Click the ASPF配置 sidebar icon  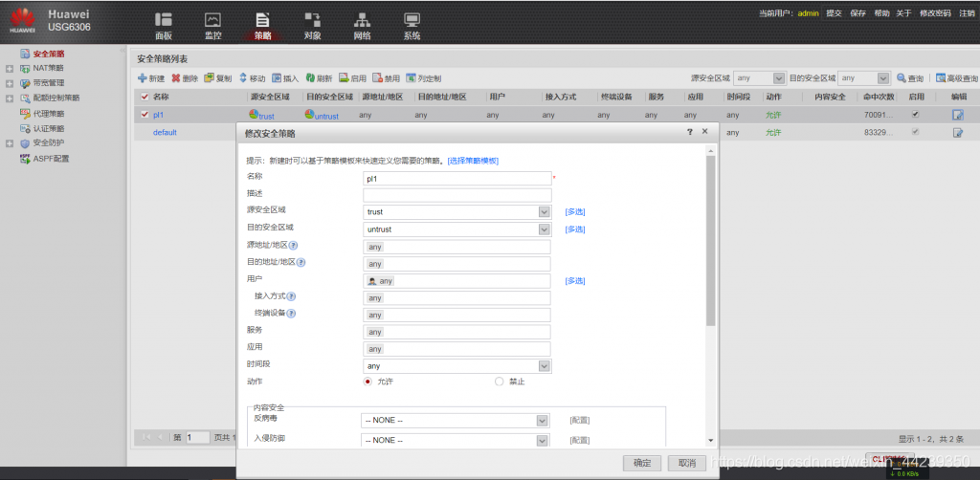[26, 159]
